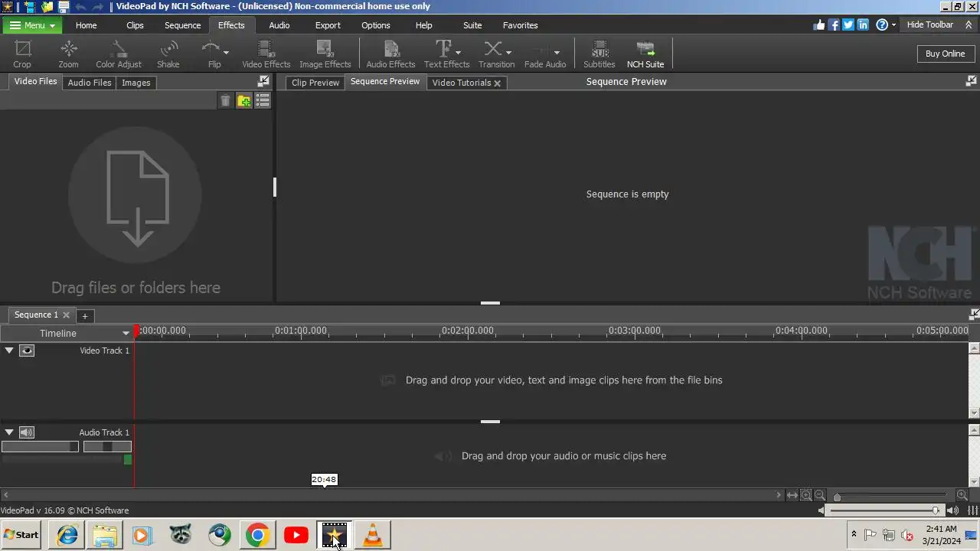Open the Subtitles tool
The height and width of the screenshot is (551, 980).
(x=599, y=54)
